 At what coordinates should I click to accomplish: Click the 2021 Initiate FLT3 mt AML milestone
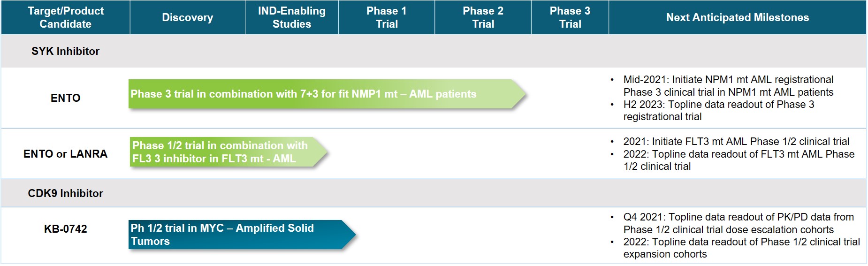click(736, 142)
